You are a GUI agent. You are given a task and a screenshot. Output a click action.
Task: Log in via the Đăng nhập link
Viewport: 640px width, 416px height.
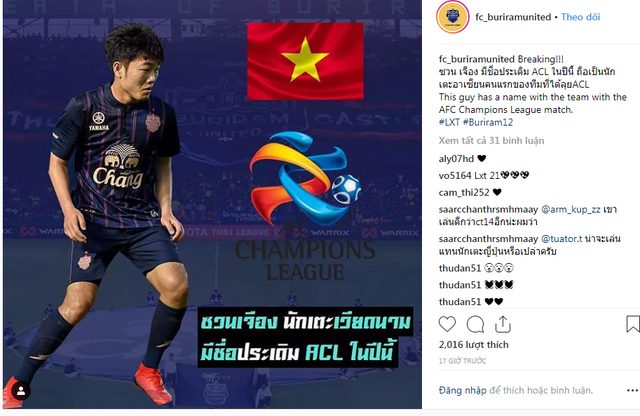point(462,390)
